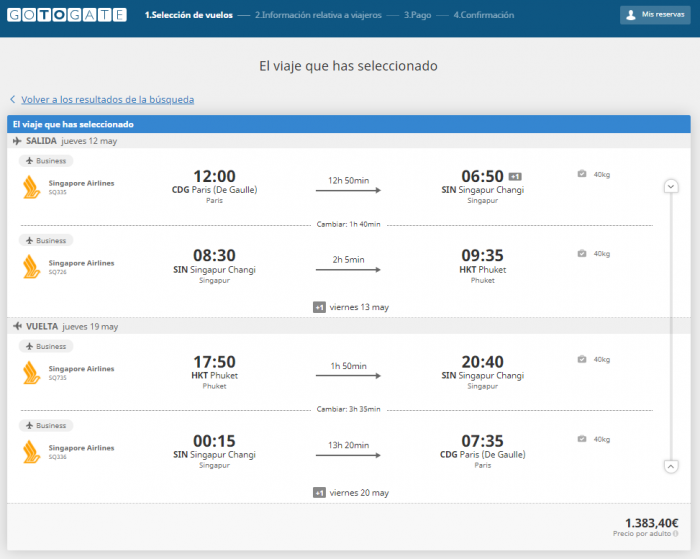Image resolution: width=700 pixels, height=559 pixels.
Task: Click Business badge above flight SQ335
Action: coord(46,161)
